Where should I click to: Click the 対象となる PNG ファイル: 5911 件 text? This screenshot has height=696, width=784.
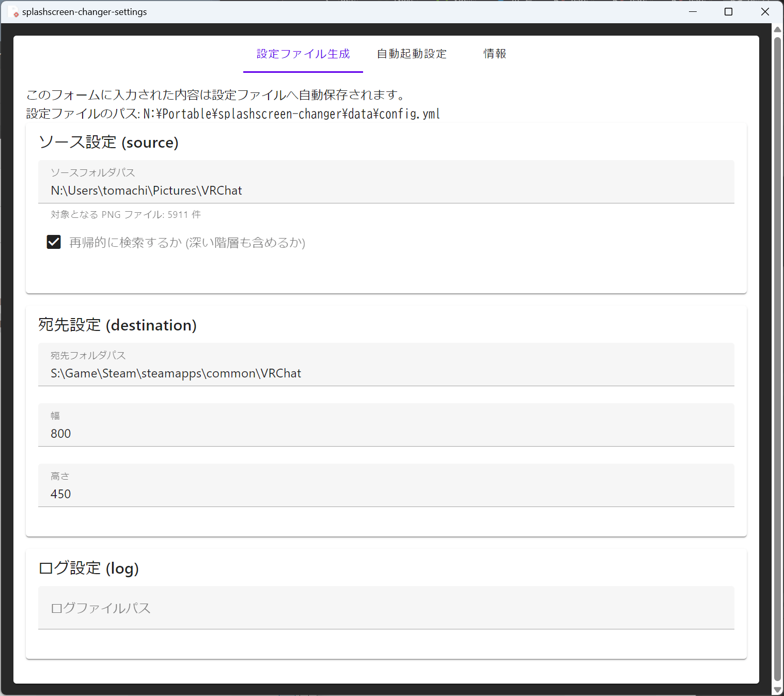(126, 215)
